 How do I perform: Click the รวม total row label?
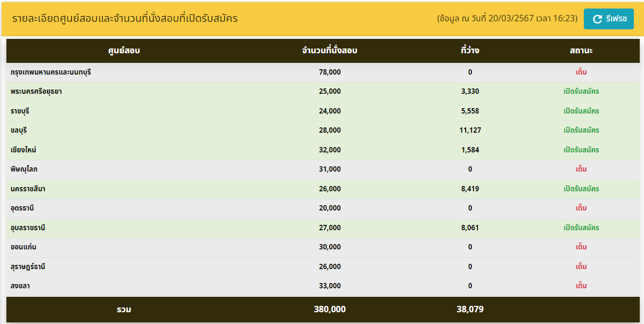[x=124, y=309]
